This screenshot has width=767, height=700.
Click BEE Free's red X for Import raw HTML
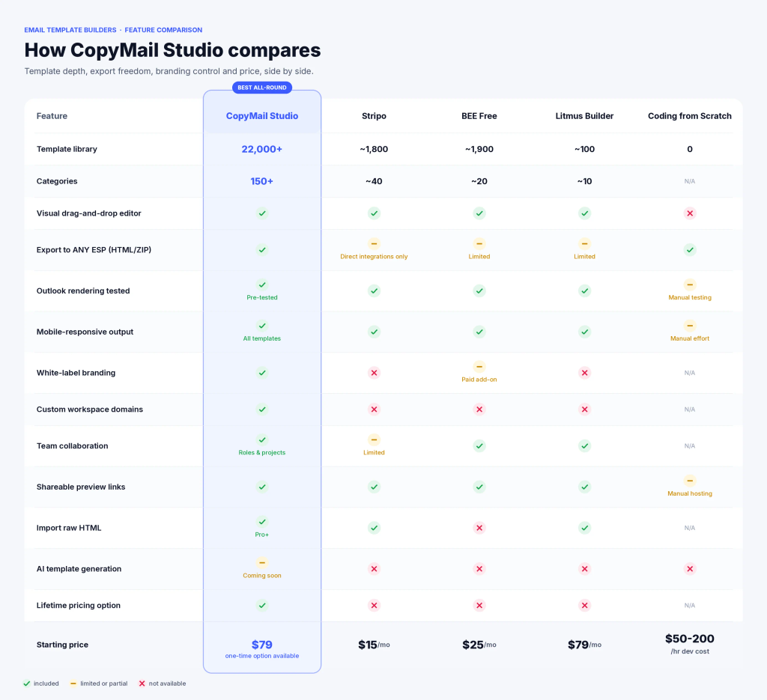tap(479, 528)
